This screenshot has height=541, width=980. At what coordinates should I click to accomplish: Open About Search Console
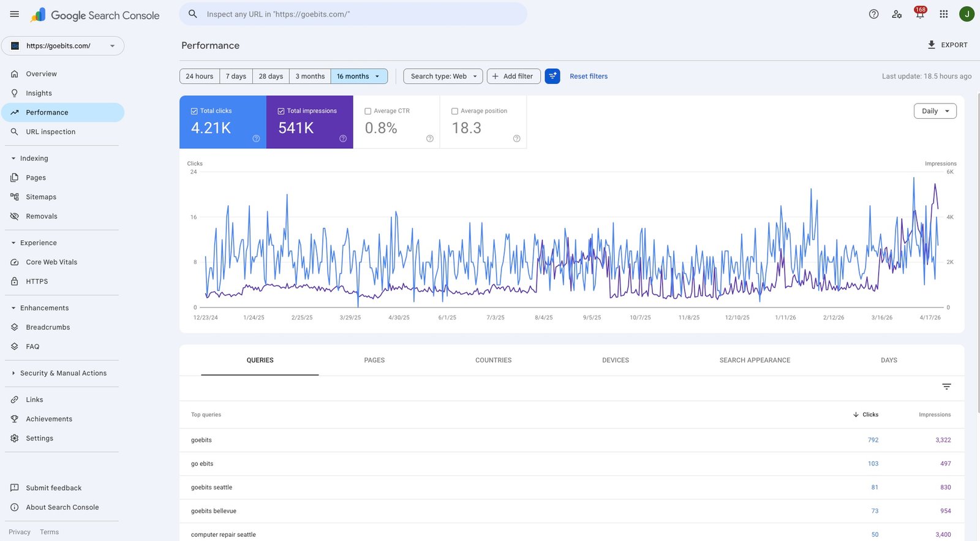pyautogui.click(x=62, y=507)
